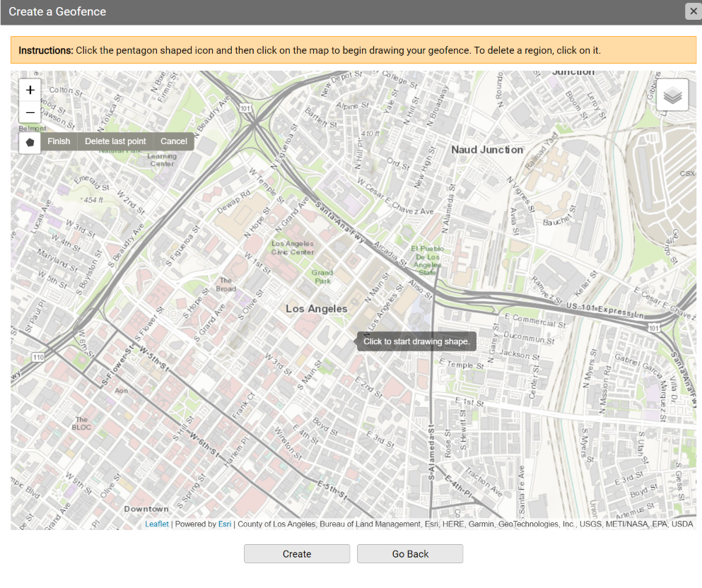Click the Emerald St map label

pyautogui.click(x=92, y=182)
